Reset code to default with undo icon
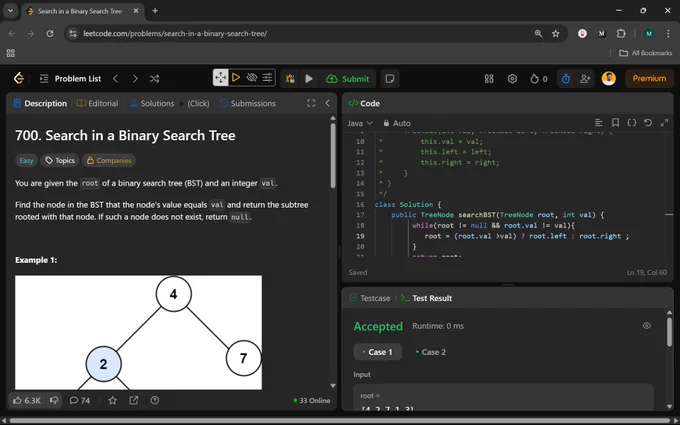The width and height of the screenshot is (680, 425). pos(648,123)
